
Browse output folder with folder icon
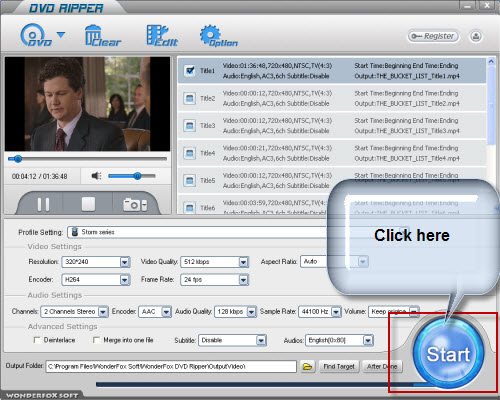(x=307, y=367)
